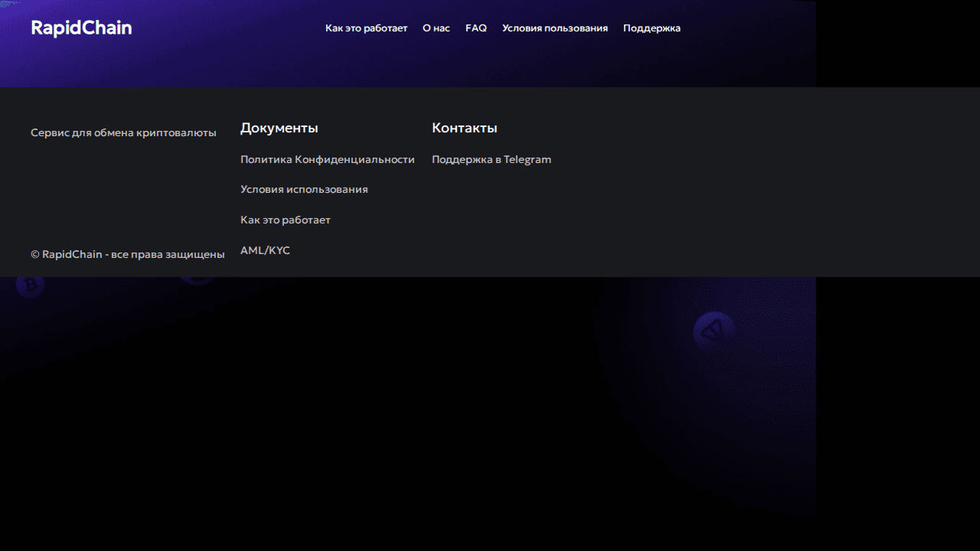Contact "Поддержка в Telegram"
This screenshot has width=980, height=551.
click(x=491, y=160)
